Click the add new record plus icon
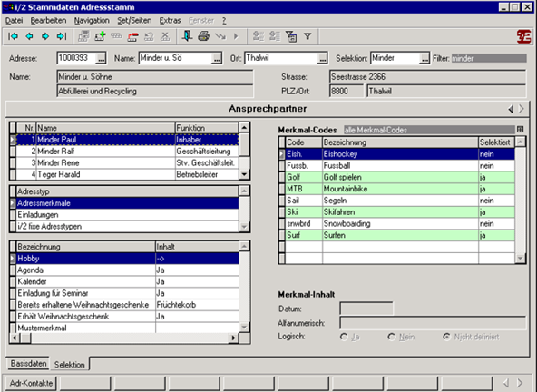537x392 pixels. click(x=100, y=36)
